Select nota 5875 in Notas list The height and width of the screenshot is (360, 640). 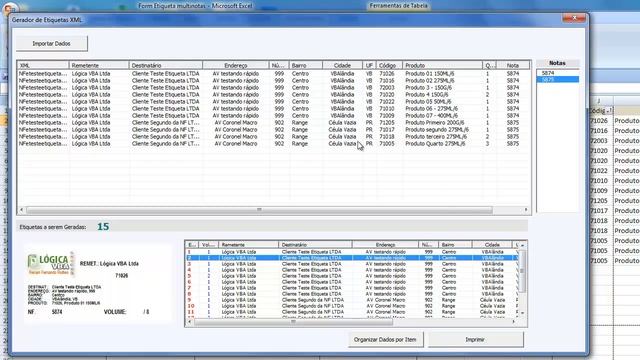(557, 79)
